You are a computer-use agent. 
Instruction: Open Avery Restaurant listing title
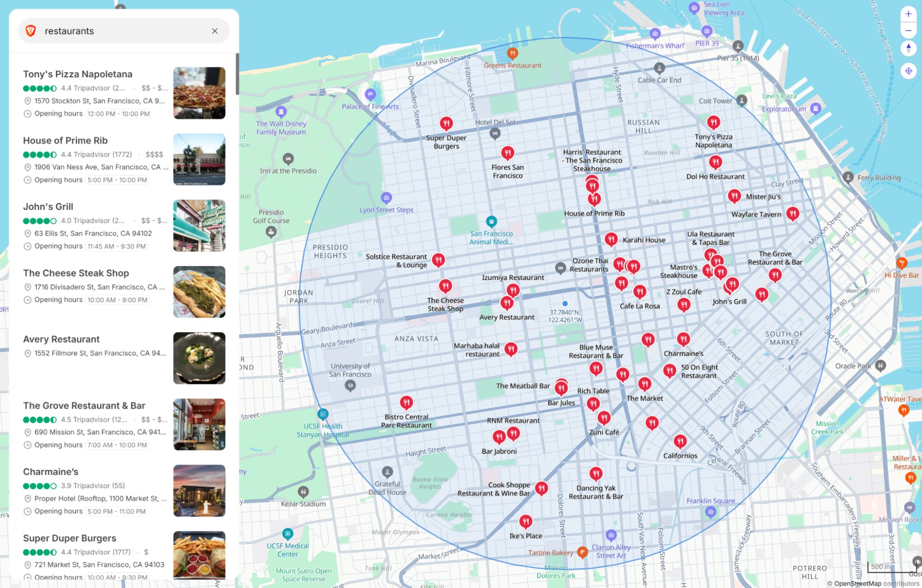point(61,339)
